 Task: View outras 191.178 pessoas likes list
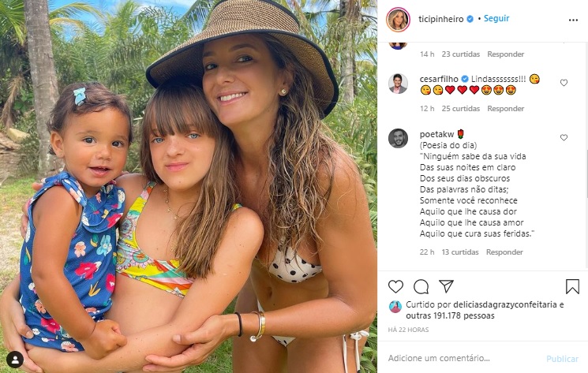click(x=450, y=315)
